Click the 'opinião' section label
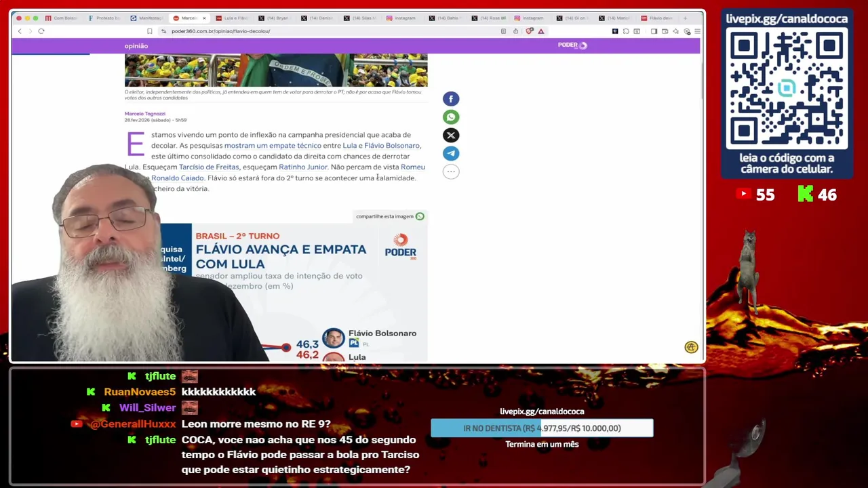The image size is (868, 488). (136, 46)
